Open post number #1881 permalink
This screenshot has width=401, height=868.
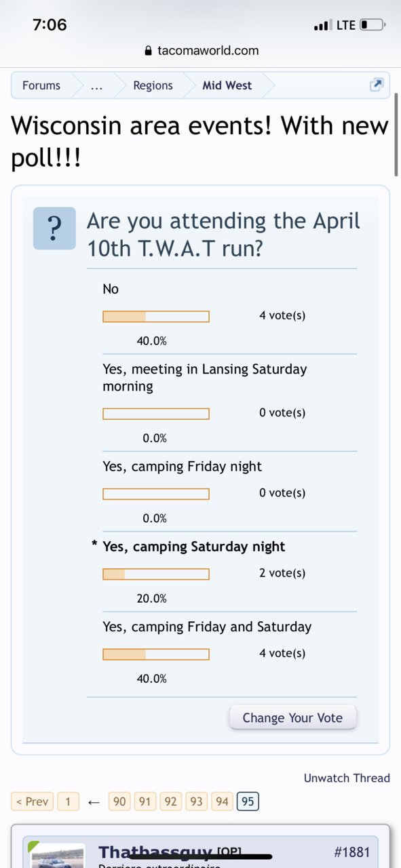[352, 852]
